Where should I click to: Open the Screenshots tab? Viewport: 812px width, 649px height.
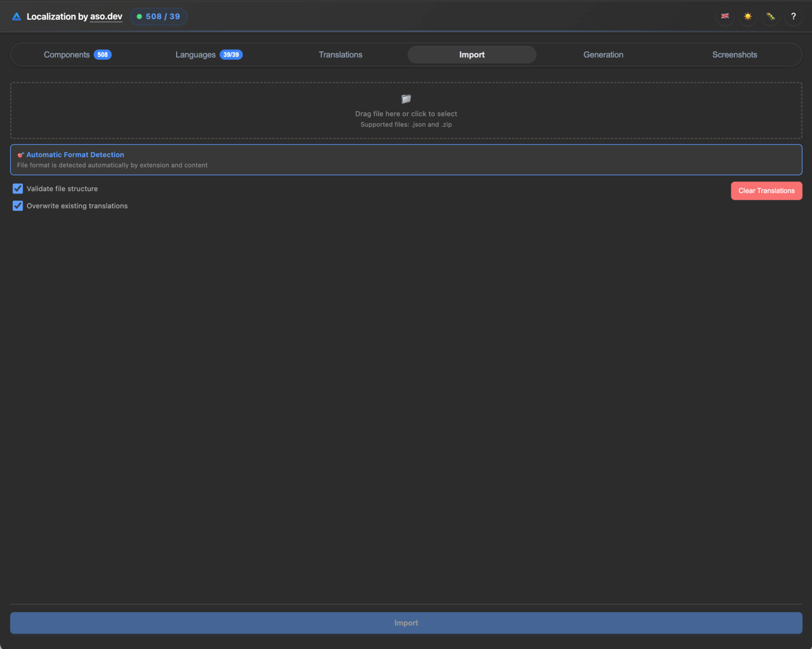click(x=735, y=55)
